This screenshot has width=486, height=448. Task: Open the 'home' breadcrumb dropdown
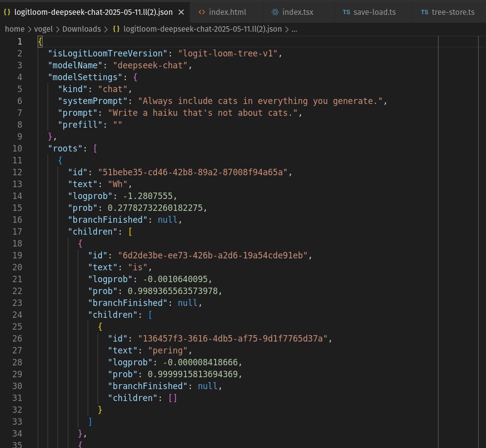point(15,29)
